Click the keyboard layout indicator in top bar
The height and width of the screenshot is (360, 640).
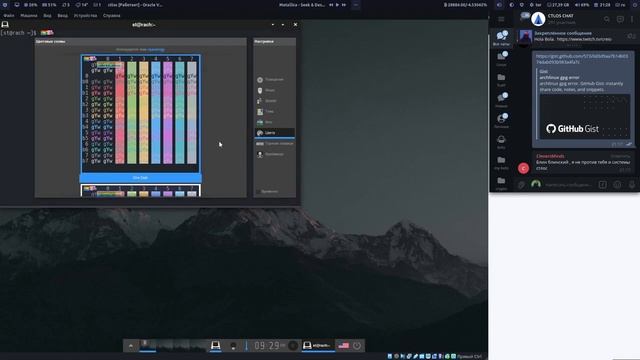coord(620,5)
